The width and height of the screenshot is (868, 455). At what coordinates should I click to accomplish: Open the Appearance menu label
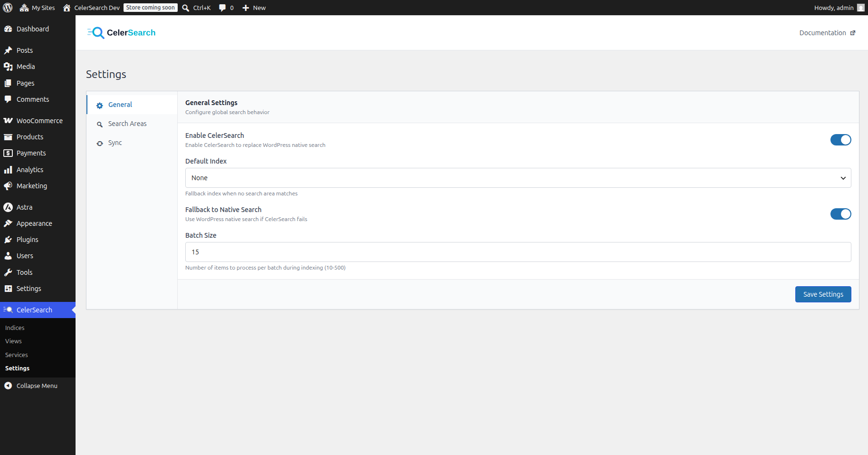coord(34,223)
